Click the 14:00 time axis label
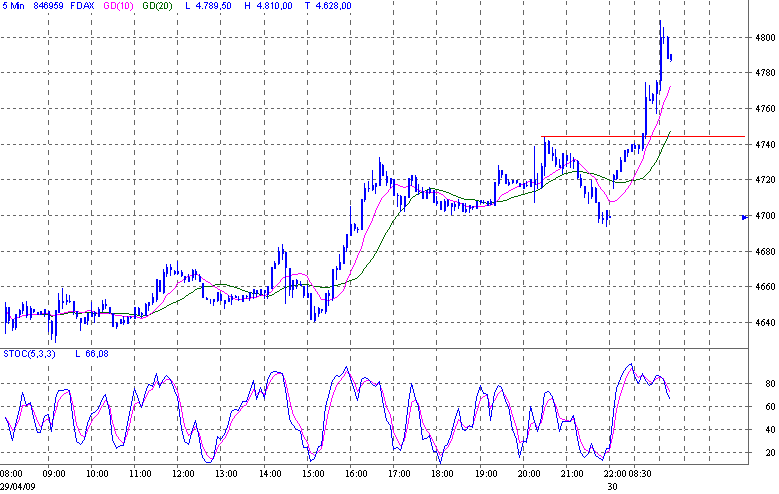 coord(270,474)
